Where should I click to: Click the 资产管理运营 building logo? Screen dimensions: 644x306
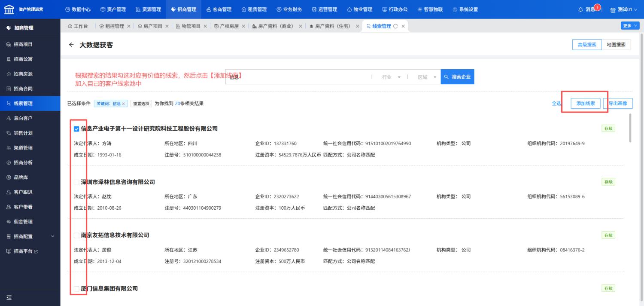click(9, 9)
